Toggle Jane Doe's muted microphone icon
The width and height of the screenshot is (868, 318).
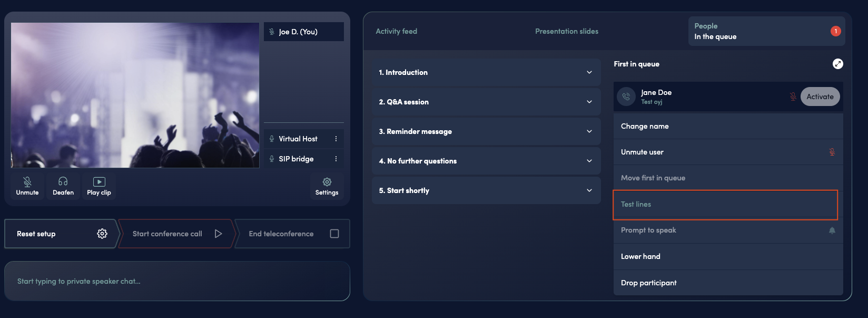(x=793, y=97)
